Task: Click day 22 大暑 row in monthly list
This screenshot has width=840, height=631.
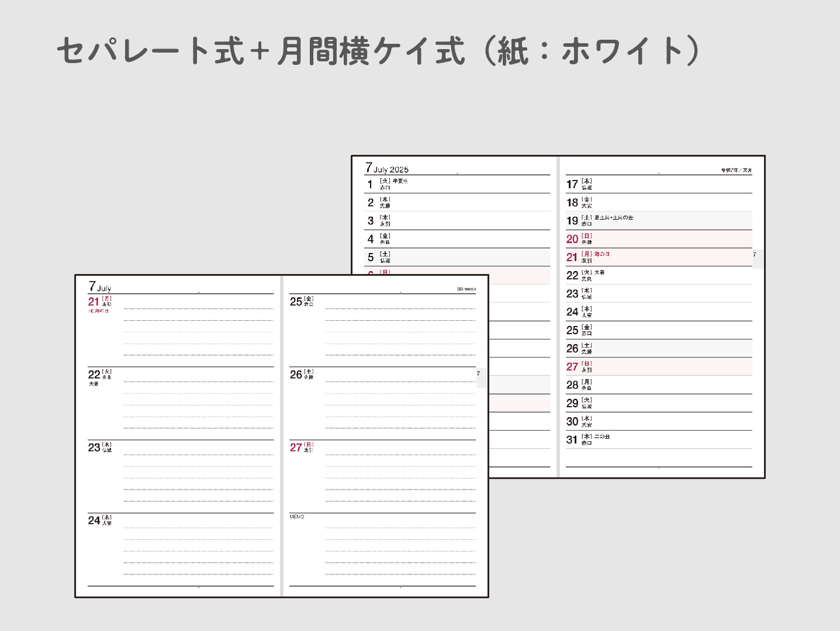Action: pyautogui.click(x=659, y=275)
